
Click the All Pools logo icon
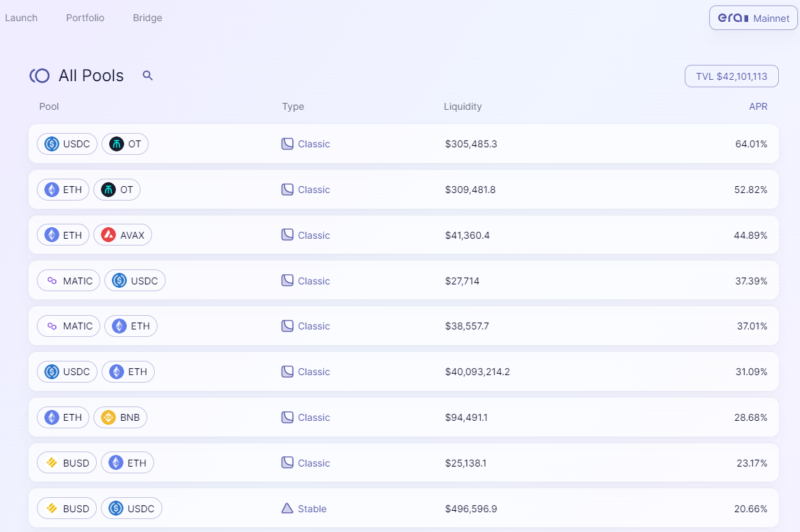[40, 76]
